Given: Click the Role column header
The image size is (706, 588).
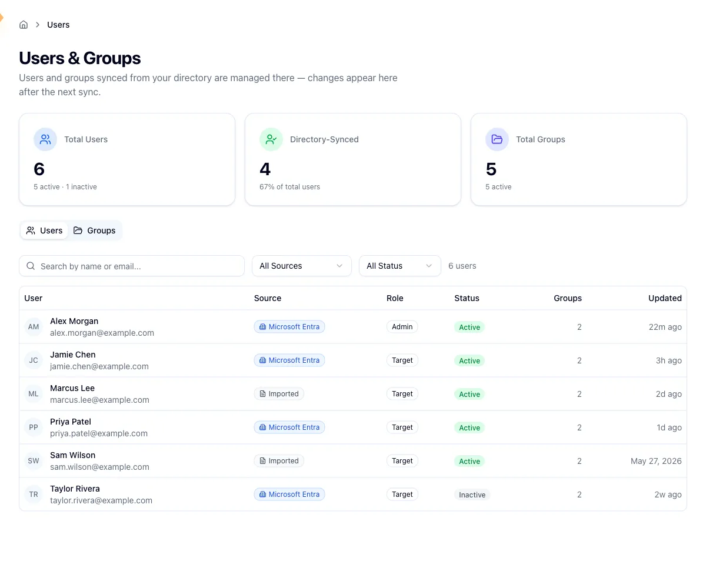Looking at the screenshot, I should (395, 298).
